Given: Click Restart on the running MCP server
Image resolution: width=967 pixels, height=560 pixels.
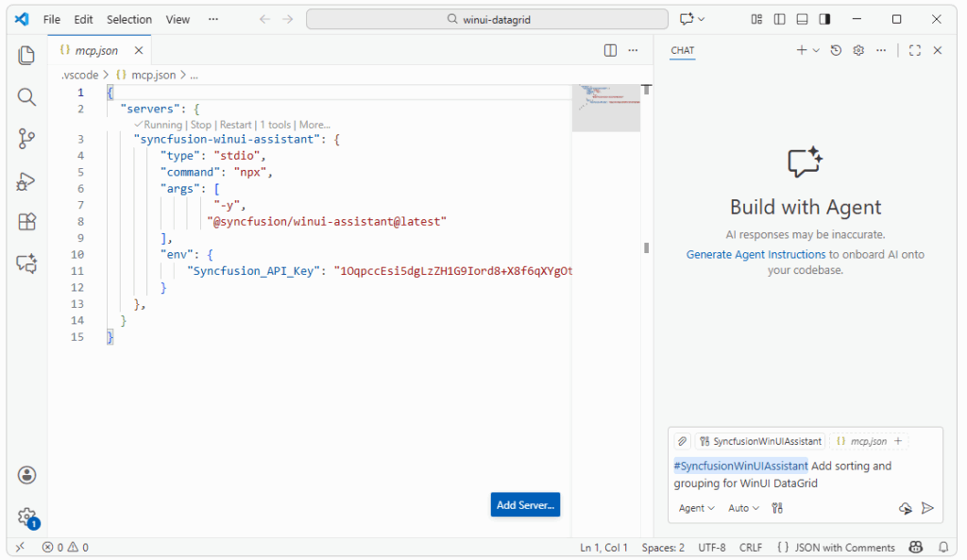Looking at the screenshot, I should pos(235,124).
